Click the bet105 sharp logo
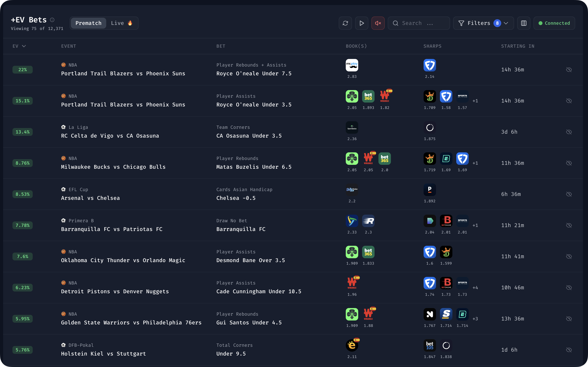 pyautogui.click(x=430, y=345)
